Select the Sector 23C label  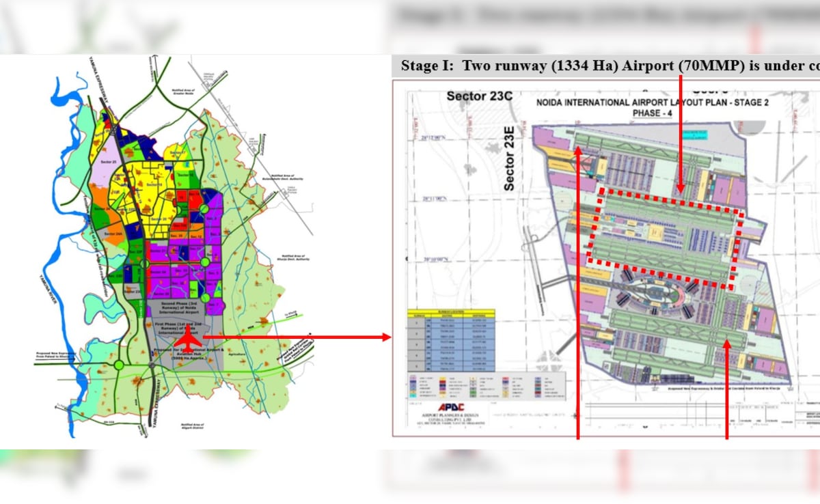(x=480, y=96)
